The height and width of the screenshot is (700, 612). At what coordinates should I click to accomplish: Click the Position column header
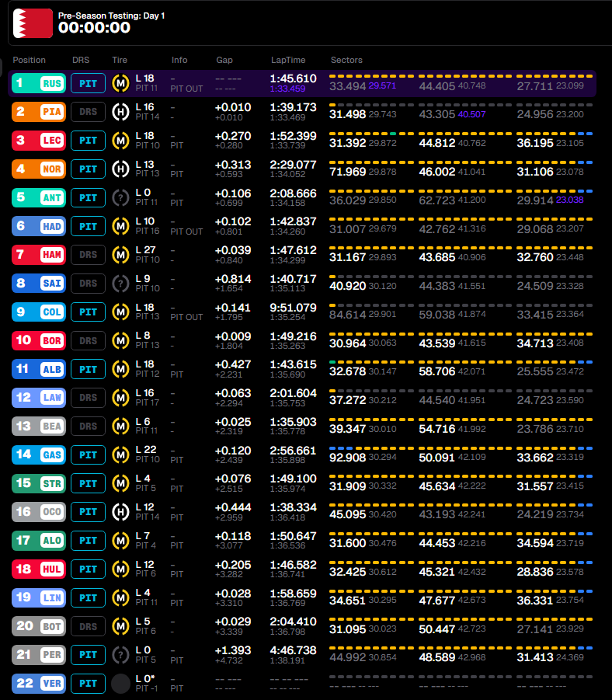tap(29, 60)
